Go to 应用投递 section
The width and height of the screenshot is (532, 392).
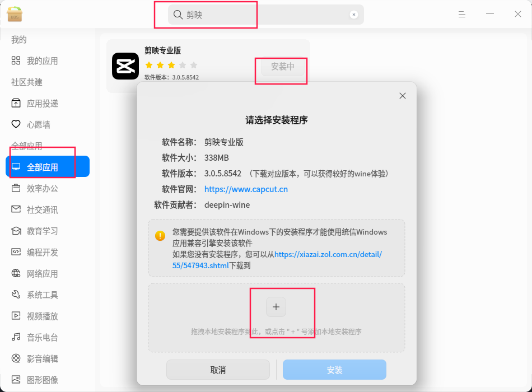point(48,103)
